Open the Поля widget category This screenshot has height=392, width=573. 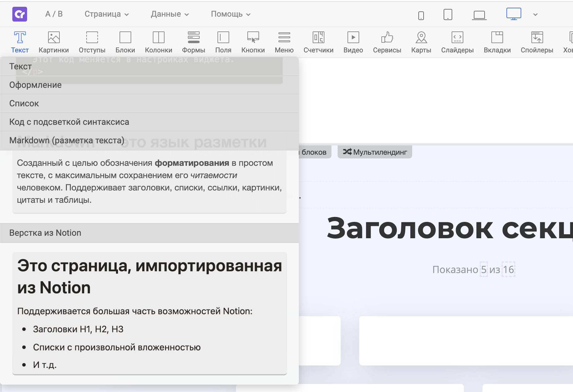point(223,43)
